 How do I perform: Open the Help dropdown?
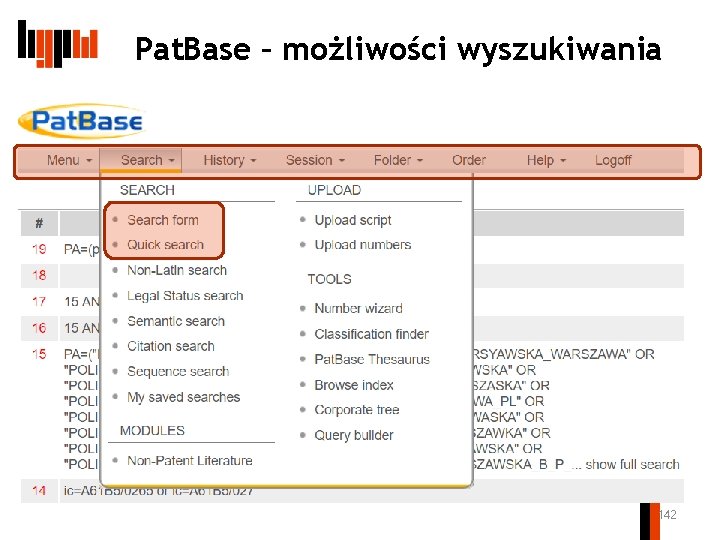tap(546, 160)
